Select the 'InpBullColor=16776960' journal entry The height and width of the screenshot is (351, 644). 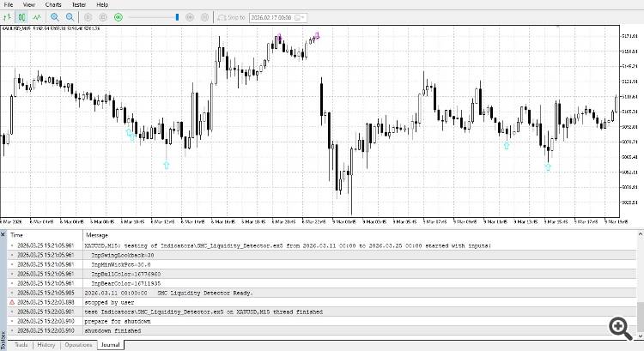(322, 274)
